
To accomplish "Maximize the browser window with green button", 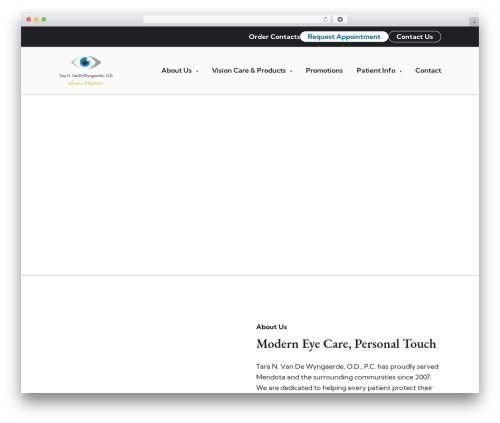I will tap(44, 19).
